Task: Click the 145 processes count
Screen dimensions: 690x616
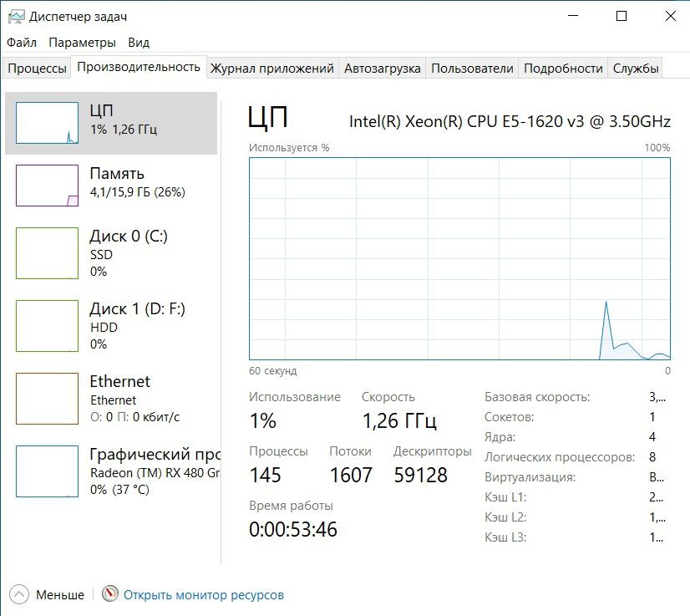Action: pos(265,475)
